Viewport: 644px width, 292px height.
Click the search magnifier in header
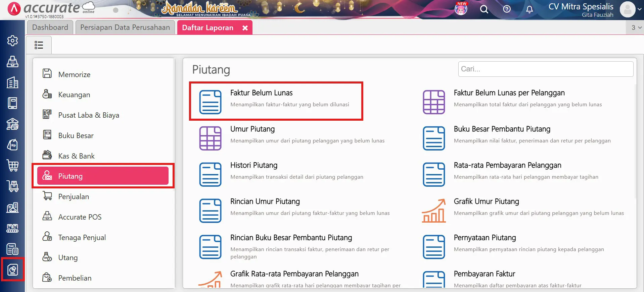tap(484, 9)
